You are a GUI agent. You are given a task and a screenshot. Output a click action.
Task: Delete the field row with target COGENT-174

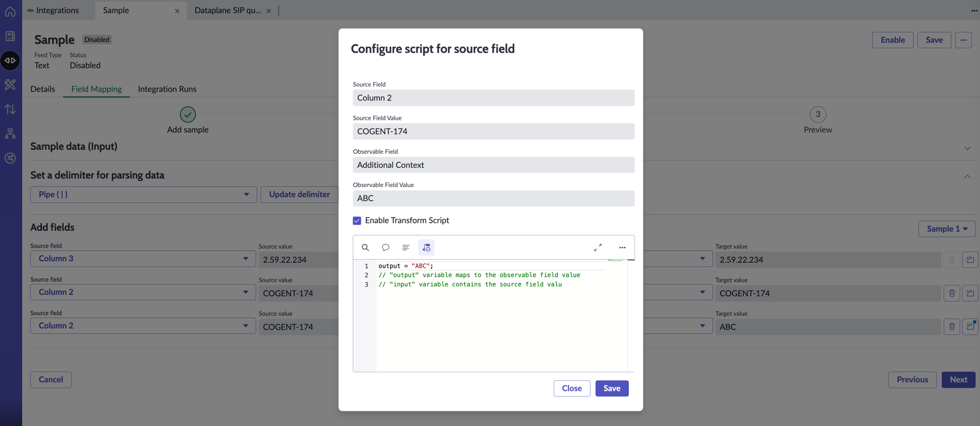click(952, 293)
